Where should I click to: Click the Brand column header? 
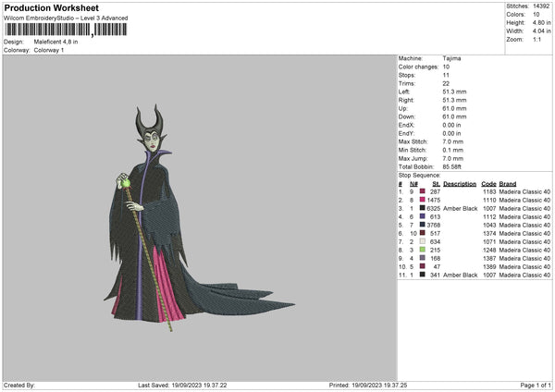(x=508, y=184)
